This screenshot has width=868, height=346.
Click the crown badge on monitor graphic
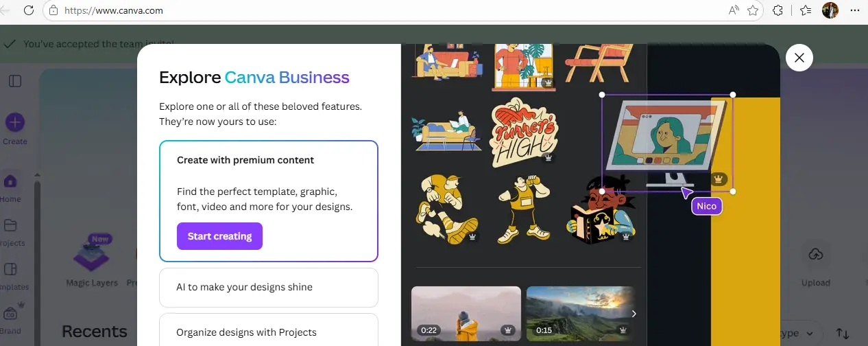pyautogui.click(x=718, y=178)
